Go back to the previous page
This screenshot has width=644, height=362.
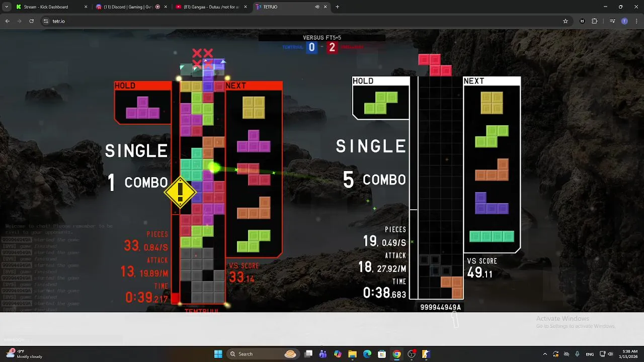[x=8, y=21]
